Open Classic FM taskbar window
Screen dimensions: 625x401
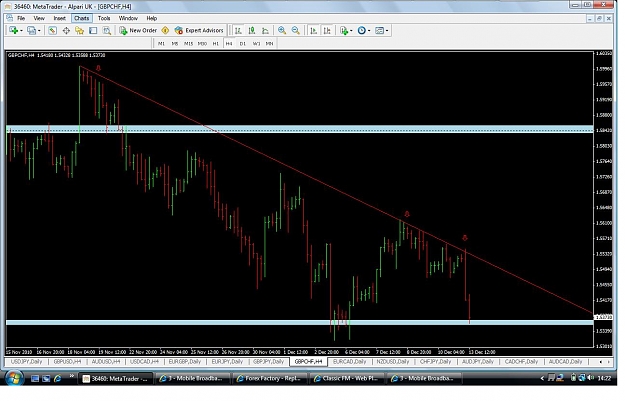coord(346,378)
